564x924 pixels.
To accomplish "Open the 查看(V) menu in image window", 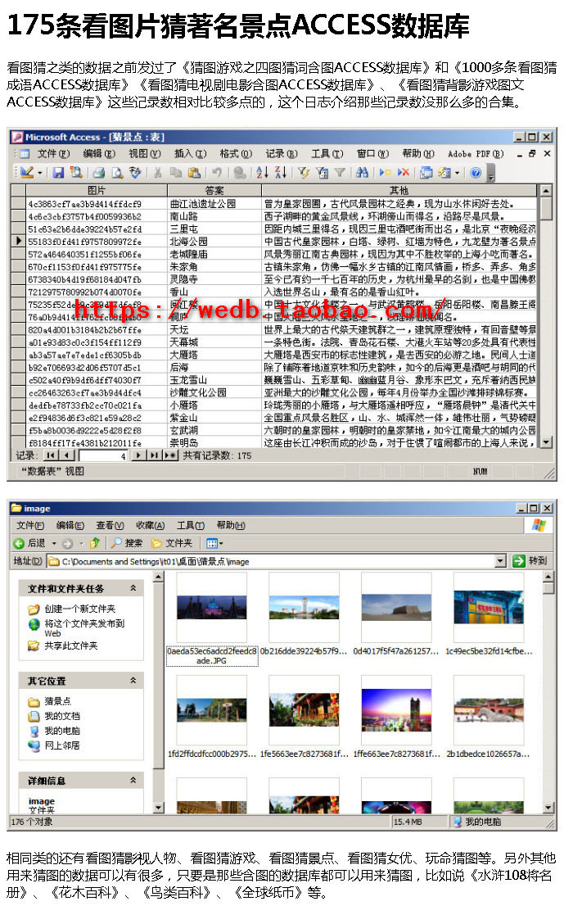I will click(x=110, y=525).
